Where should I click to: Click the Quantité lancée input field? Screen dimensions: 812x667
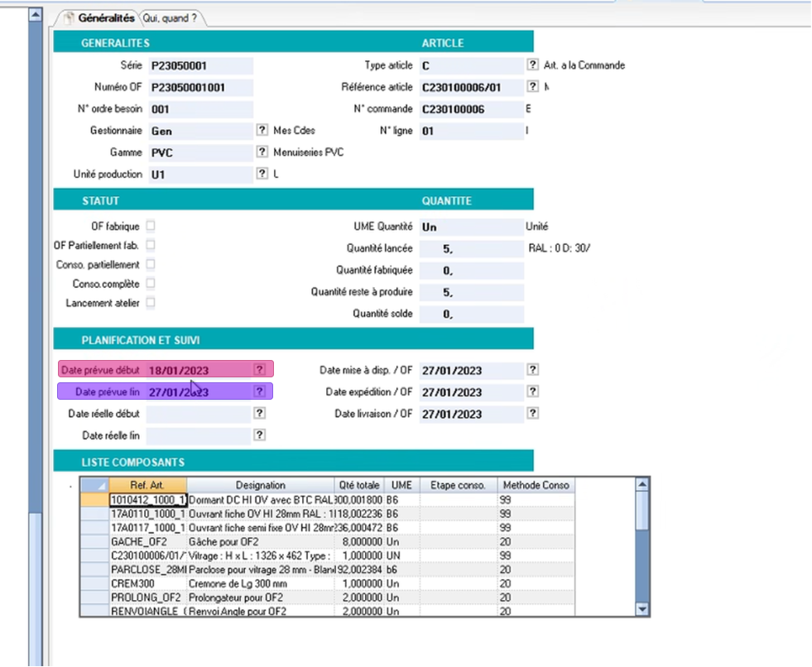471,248
